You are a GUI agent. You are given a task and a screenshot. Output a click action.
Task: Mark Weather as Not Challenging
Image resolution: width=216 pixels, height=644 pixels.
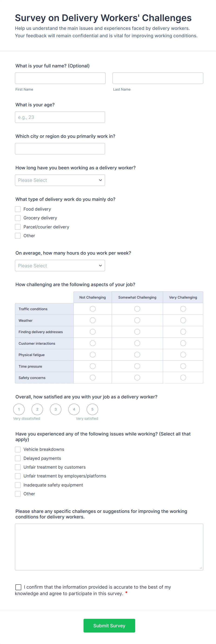coord(92,320)
